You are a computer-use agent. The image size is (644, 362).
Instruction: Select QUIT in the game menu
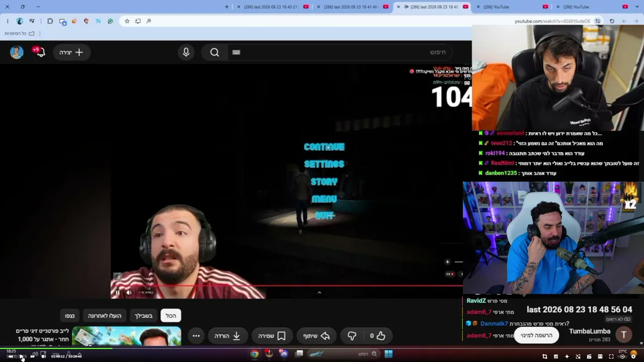click(325, 216)
